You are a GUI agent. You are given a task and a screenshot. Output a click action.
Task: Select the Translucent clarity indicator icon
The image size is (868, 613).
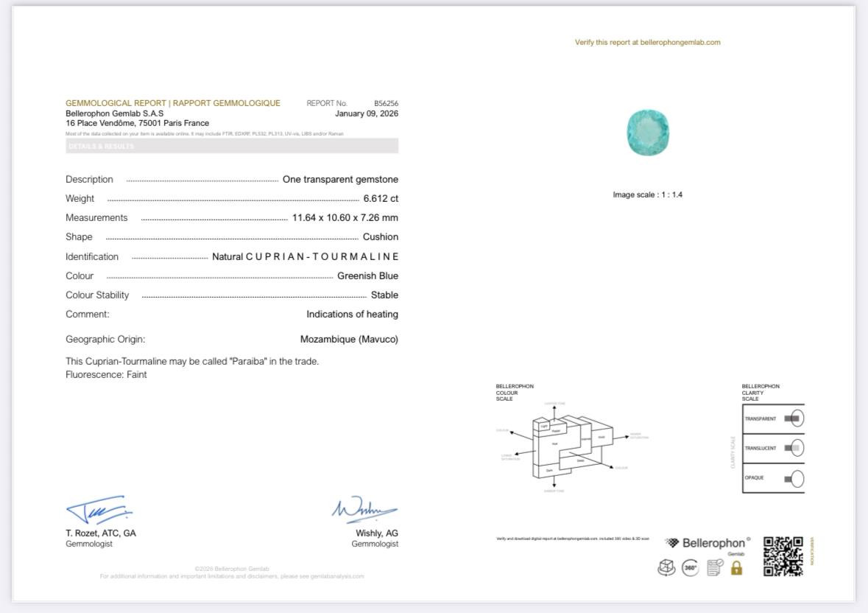click(x=797, y=447)
